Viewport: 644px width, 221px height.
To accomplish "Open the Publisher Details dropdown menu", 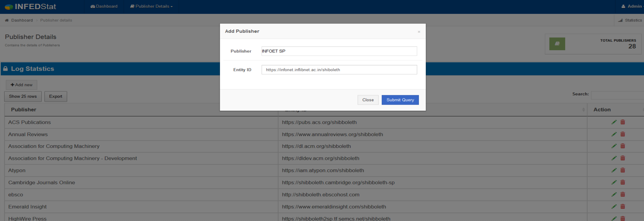I will coord(151,6).
